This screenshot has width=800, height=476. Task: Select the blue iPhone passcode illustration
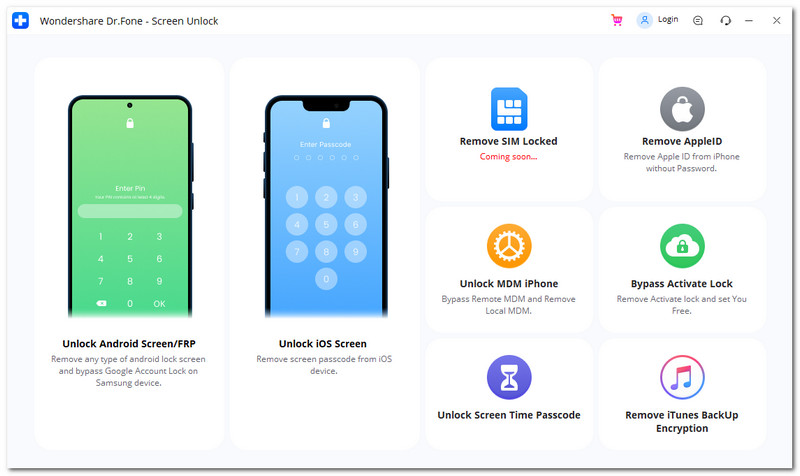(326, 206)
